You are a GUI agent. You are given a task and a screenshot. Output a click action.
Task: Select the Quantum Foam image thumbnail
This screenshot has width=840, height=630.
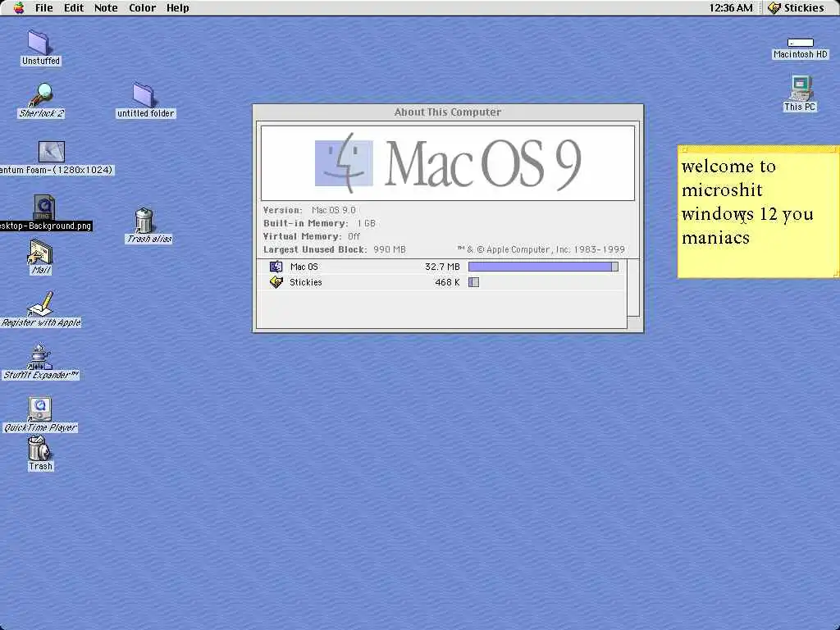pos(52,152)
